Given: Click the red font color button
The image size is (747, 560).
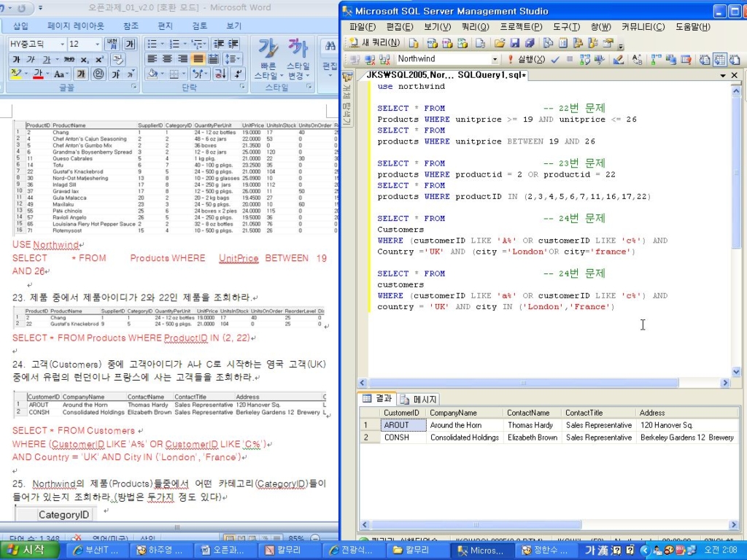Looking at the screenshot, I should click(38, 74).
